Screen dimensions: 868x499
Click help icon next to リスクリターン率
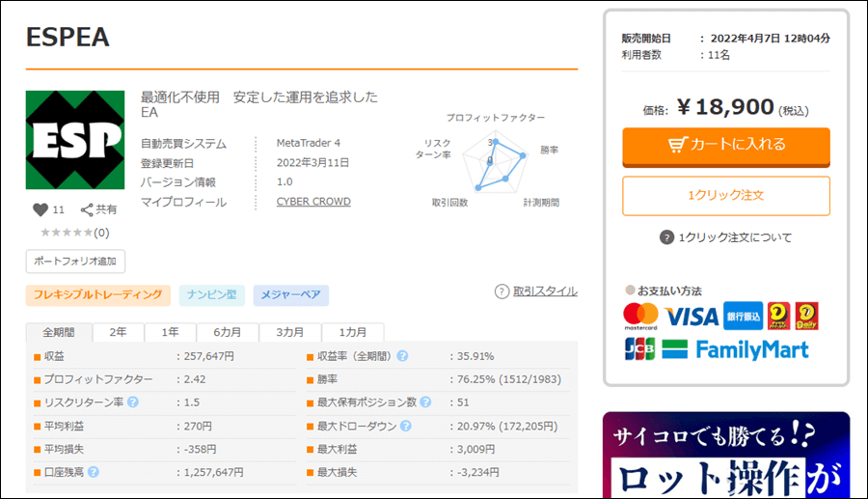[132, 402]
